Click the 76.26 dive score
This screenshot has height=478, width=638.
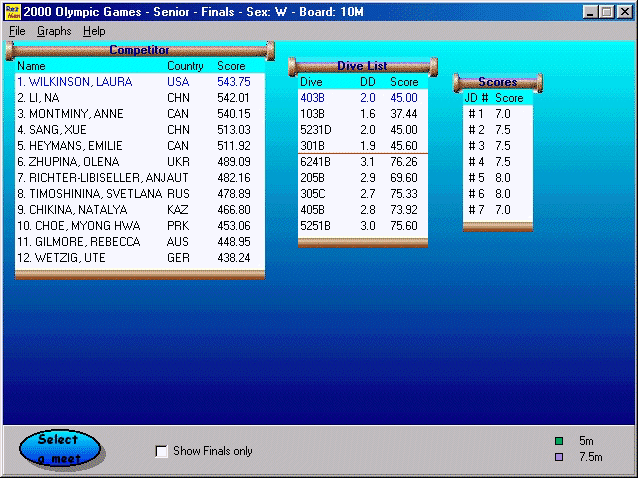[404, 162]
